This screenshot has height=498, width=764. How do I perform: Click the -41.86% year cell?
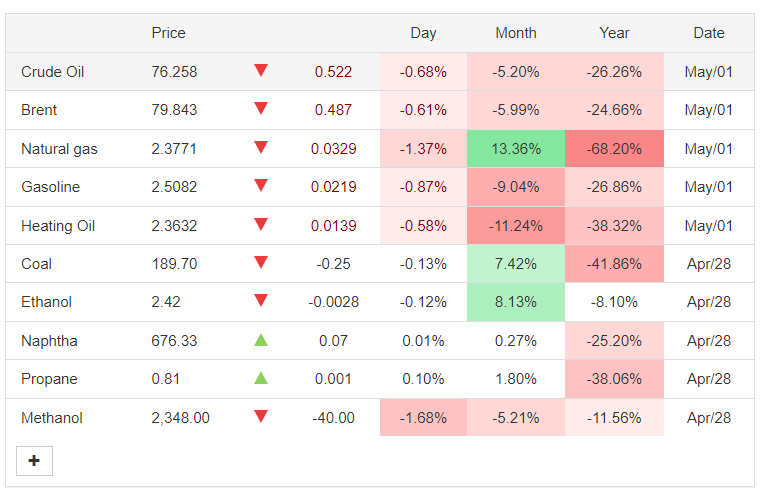click(614, 264)
